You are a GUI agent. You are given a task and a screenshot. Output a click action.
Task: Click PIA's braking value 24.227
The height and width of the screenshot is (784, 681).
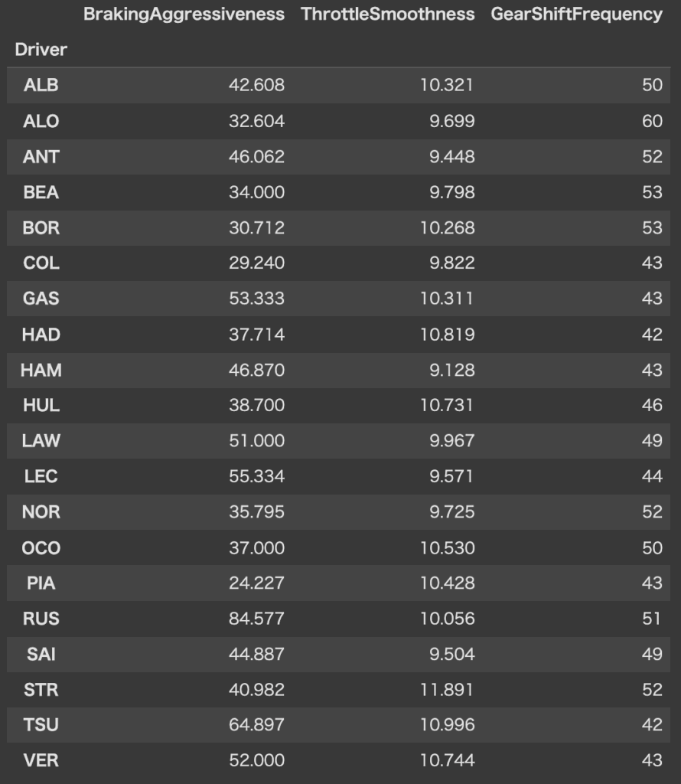pyautogui.click(x=256, y=583)
